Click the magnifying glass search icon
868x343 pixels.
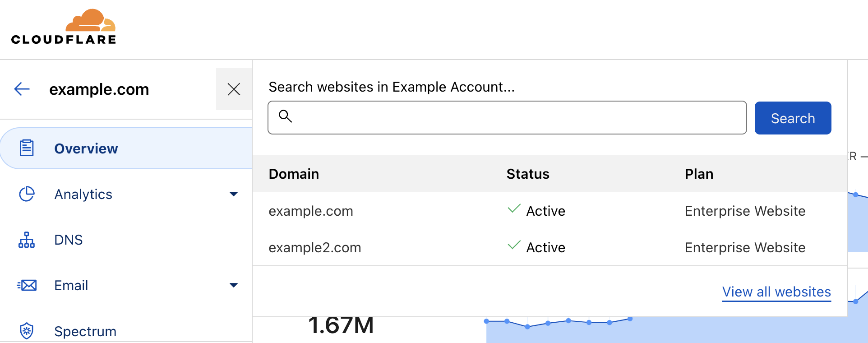pyautogui.click(x=285, y=116)
